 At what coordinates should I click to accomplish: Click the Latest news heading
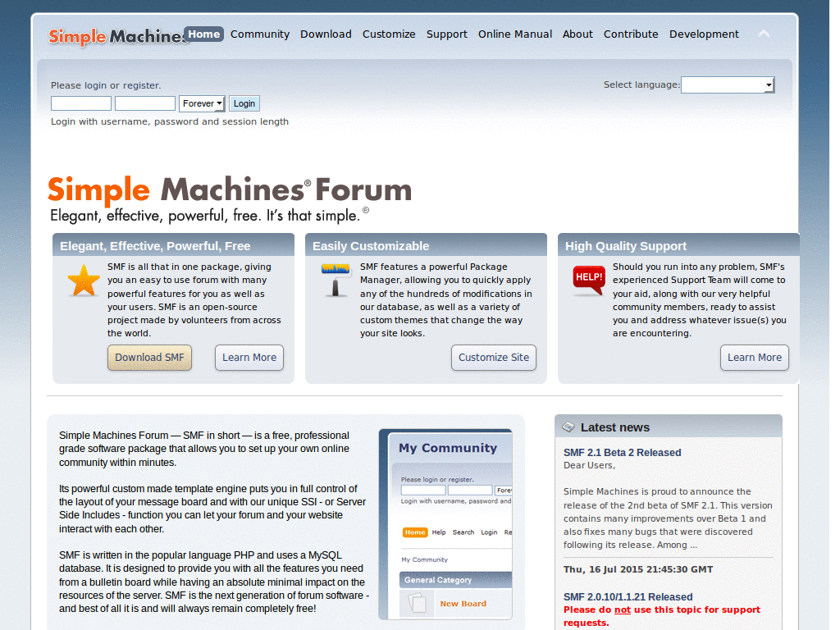pyautogui.click(x=615, y=427)
